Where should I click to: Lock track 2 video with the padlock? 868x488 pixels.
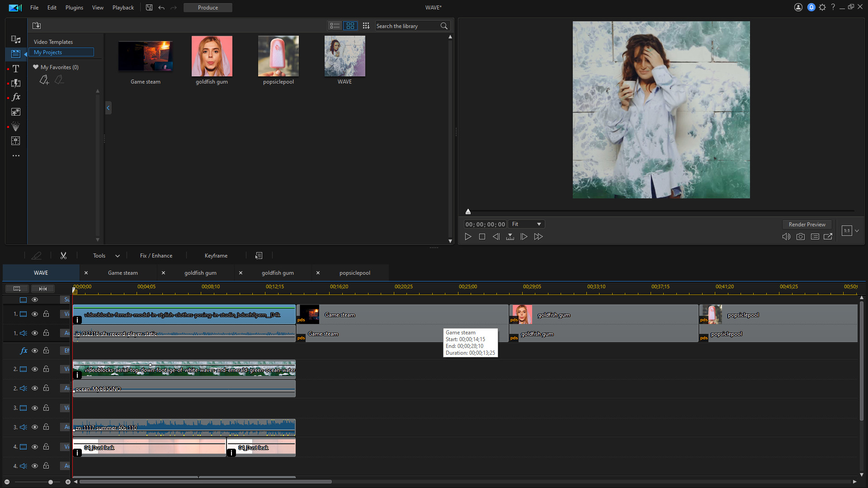[46, 369]
